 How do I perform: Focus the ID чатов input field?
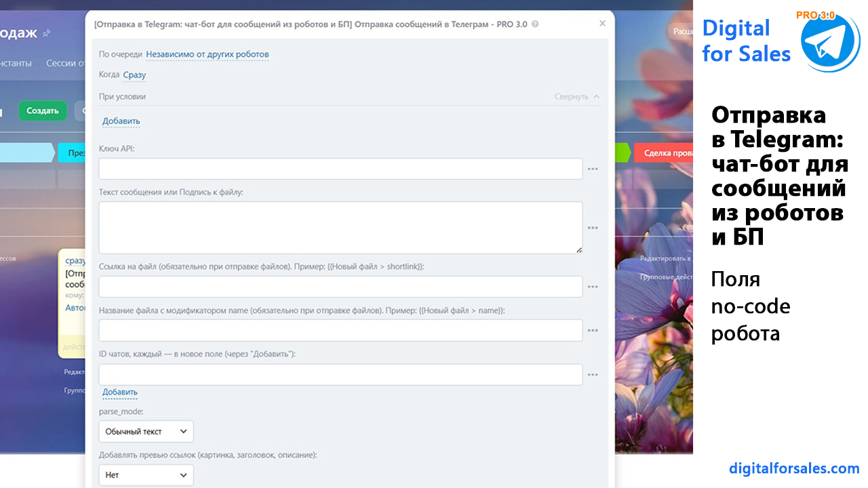click(340, 375)
